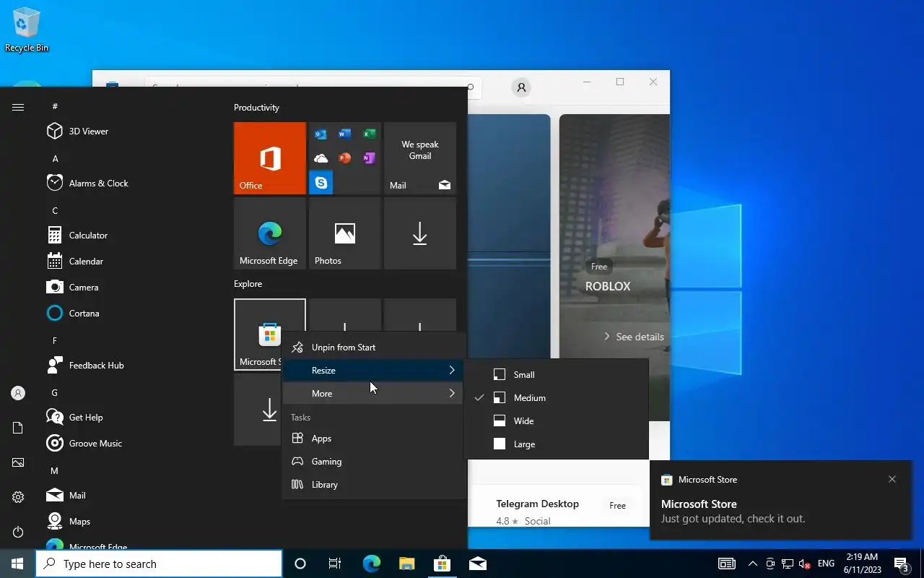Click the Office tile

point(270,158)
